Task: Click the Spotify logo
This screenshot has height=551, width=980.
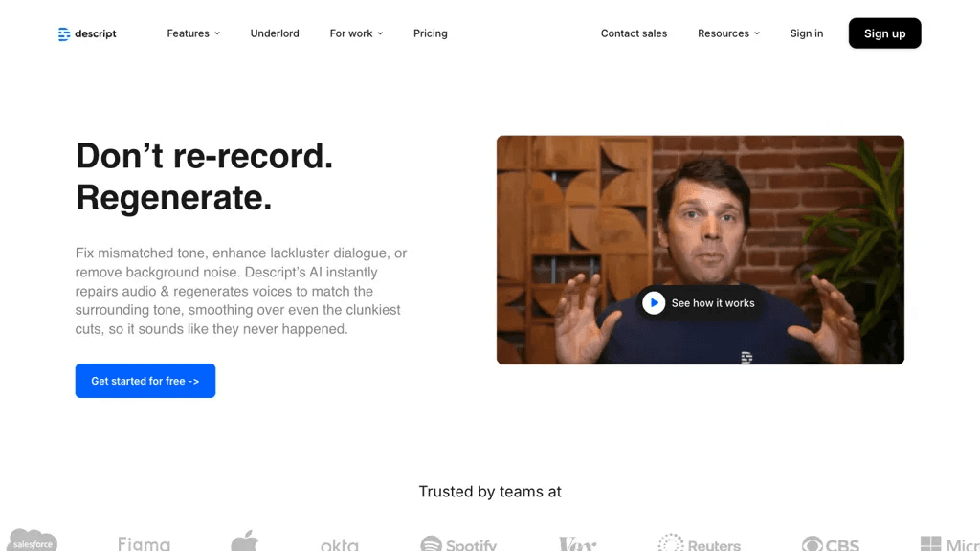Action: (x=458, y=543)
